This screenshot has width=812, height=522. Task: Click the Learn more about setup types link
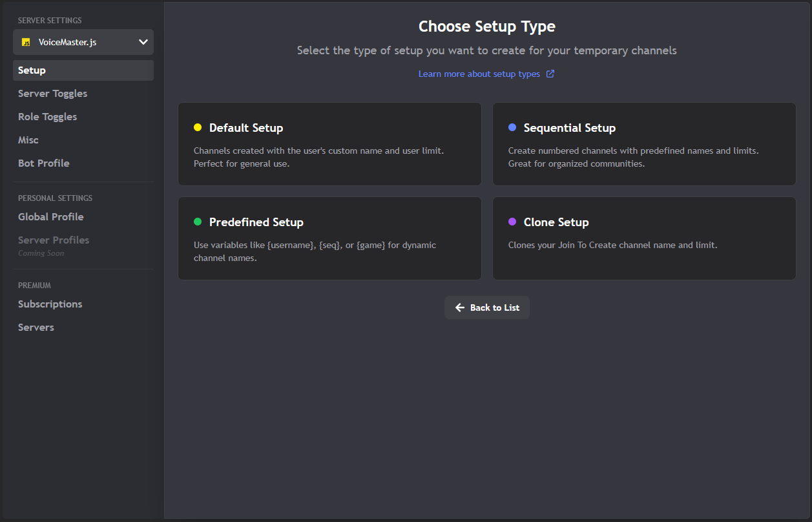(479, 74)
